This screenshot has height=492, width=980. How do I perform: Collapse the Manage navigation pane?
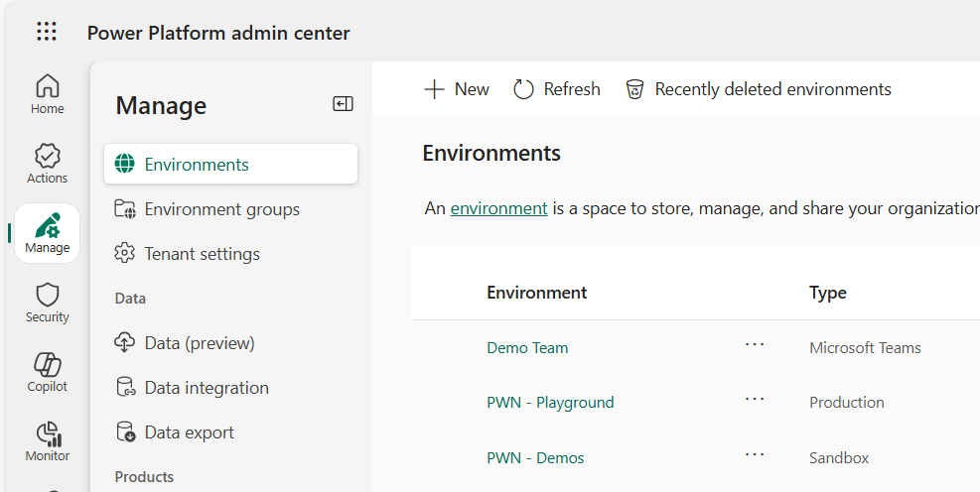pos(343,104)
